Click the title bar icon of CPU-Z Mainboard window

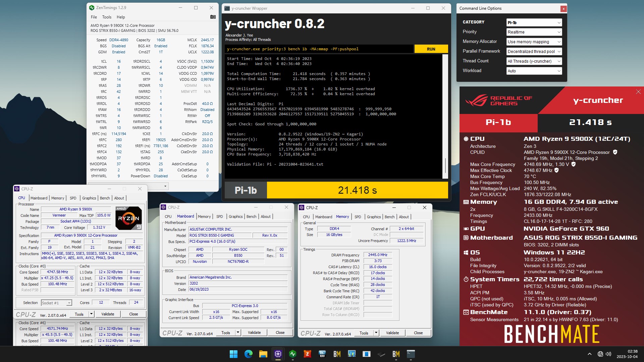(163, 207)
